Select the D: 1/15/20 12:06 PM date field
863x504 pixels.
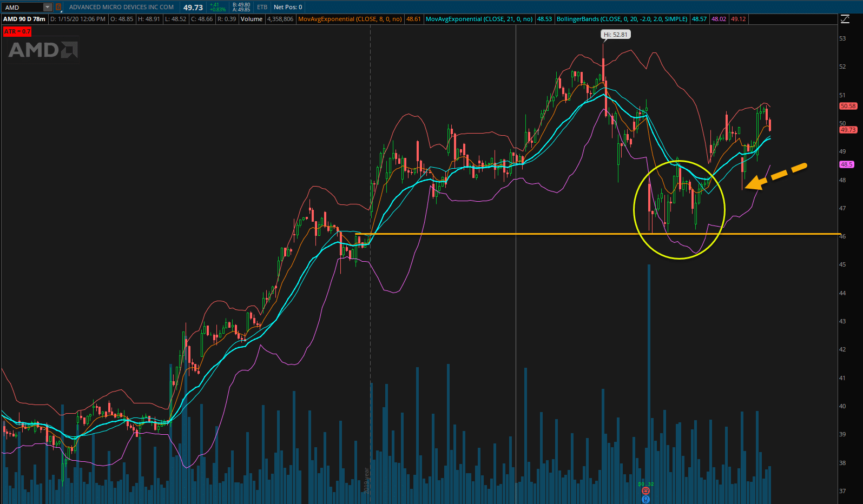tap(78, 19)
